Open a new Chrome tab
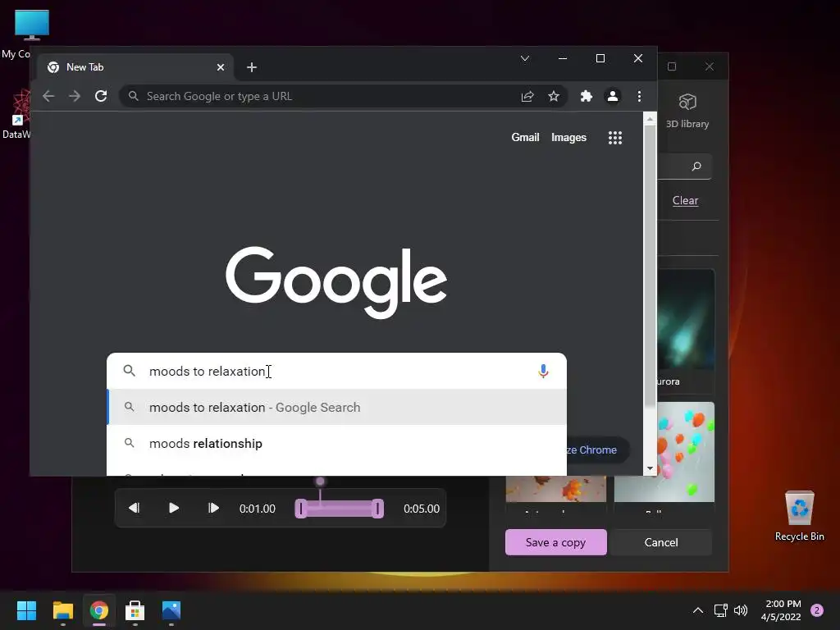Image resolution: width=840 pixels, height=630 pixels. coord(251,67)
